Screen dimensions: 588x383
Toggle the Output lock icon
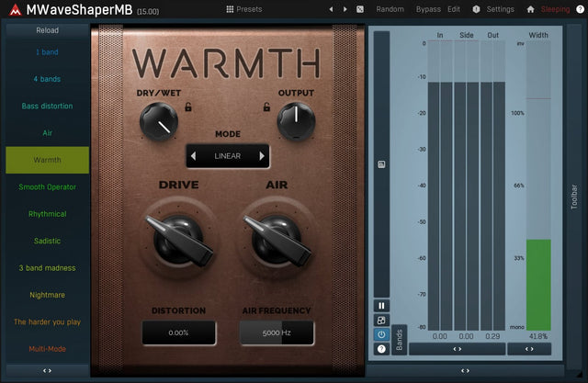(x=268, y=107)
